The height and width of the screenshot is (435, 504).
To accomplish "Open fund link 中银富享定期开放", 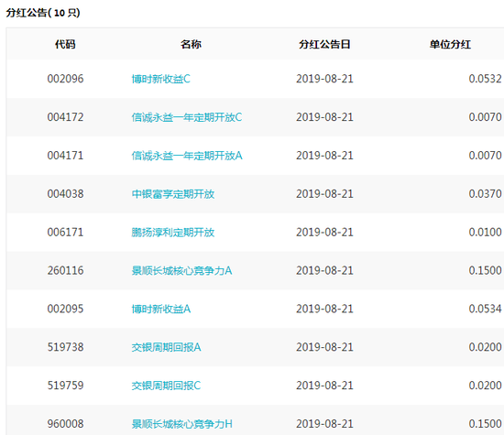I will (173, 194).
